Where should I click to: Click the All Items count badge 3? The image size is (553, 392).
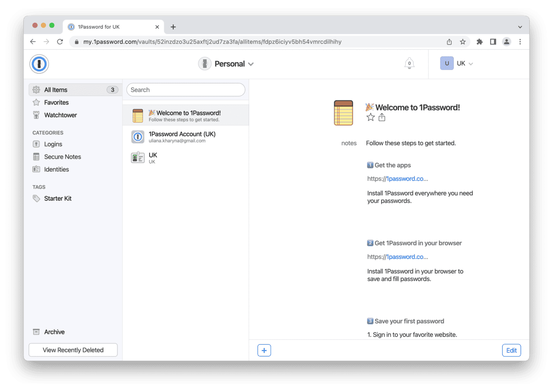coord(113,90)
